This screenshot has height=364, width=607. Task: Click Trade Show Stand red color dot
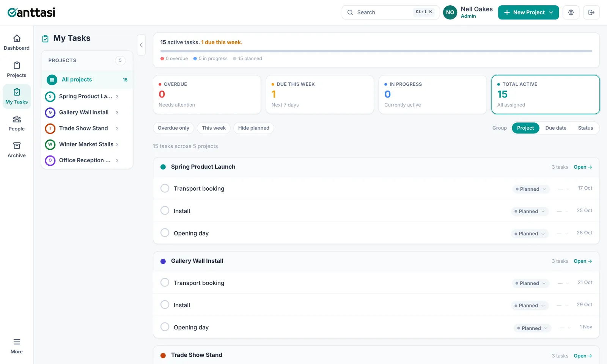163,355
